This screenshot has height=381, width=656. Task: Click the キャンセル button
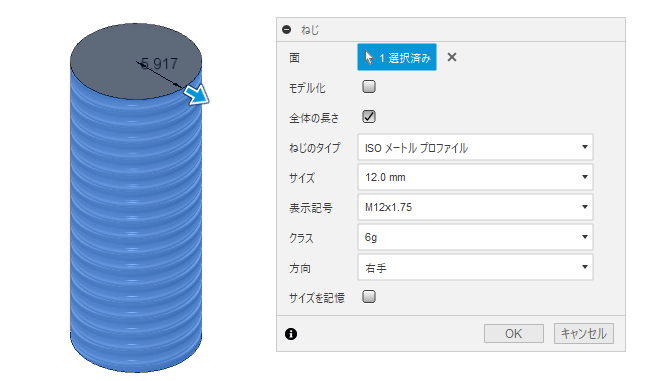584,334
